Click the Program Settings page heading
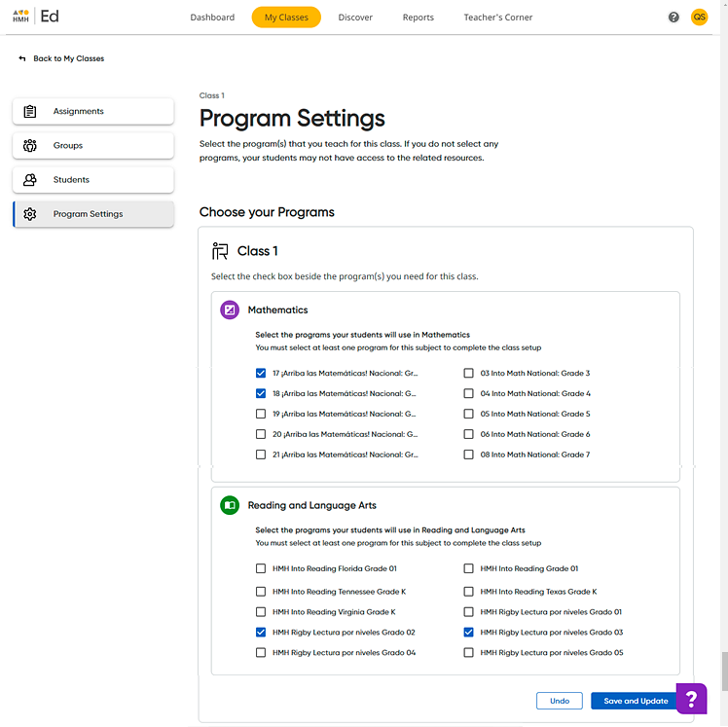 [292, 119]
